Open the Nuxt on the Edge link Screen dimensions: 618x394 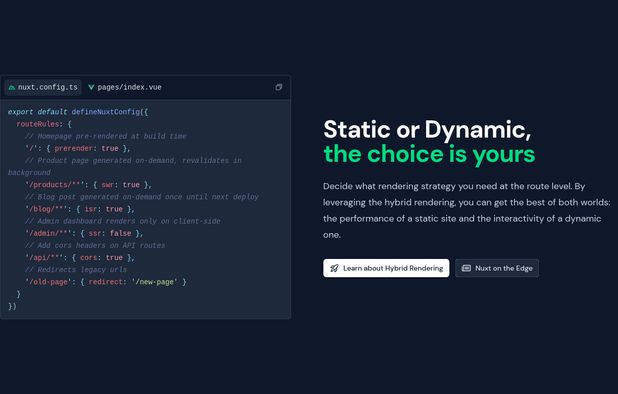[497, 268]
